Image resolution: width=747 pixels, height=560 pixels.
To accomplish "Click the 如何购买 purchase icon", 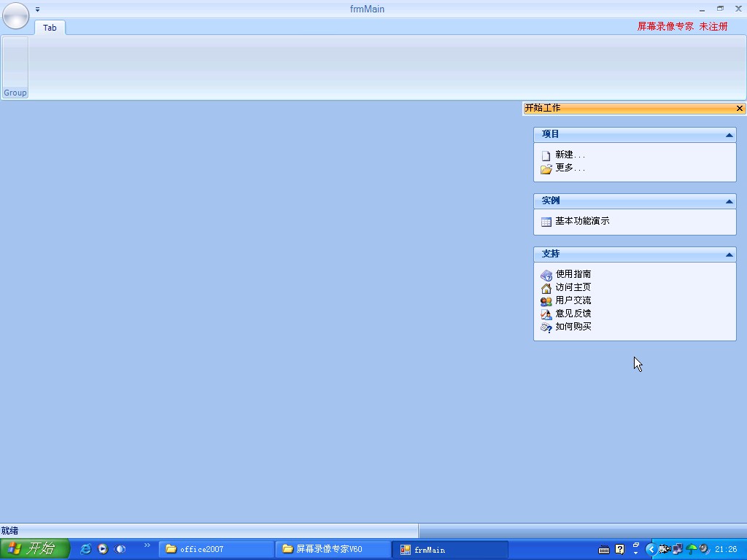I will pos(546,327).
